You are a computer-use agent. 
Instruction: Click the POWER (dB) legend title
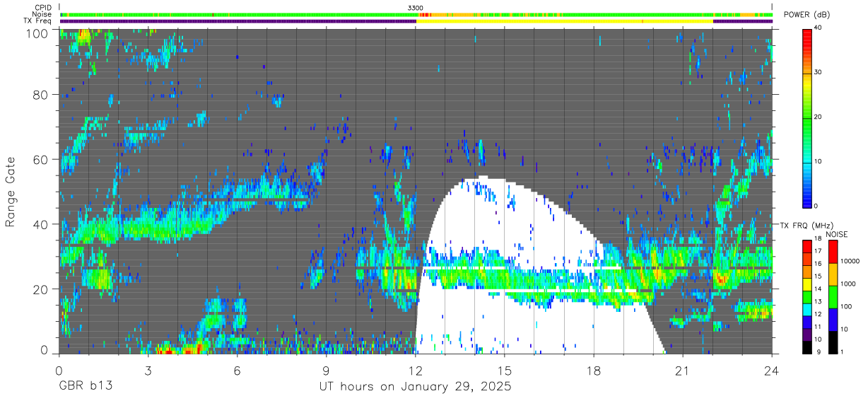point(807,15)
